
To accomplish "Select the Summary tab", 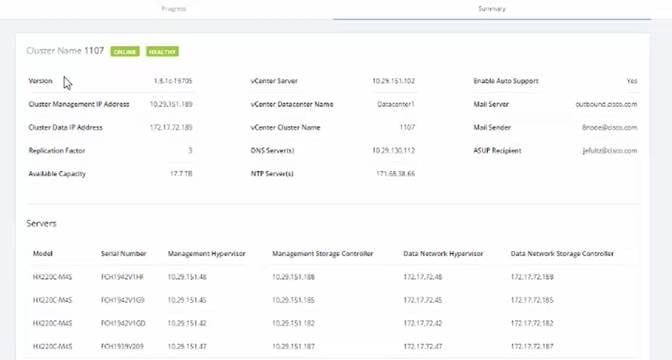I will (492, 9).
